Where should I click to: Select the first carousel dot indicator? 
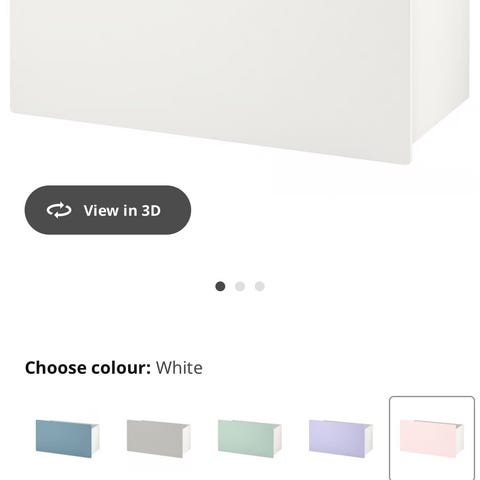(220, 286)
